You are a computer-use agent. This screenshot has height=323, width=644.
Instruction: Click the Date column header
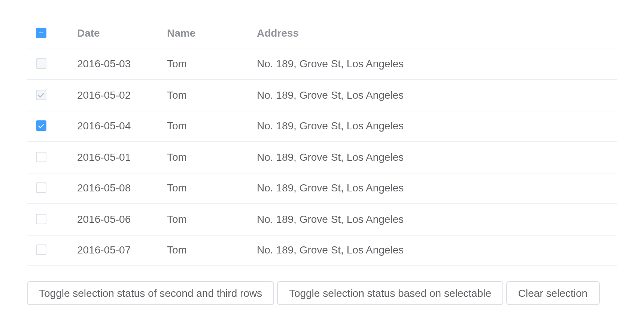click(88, 33)
